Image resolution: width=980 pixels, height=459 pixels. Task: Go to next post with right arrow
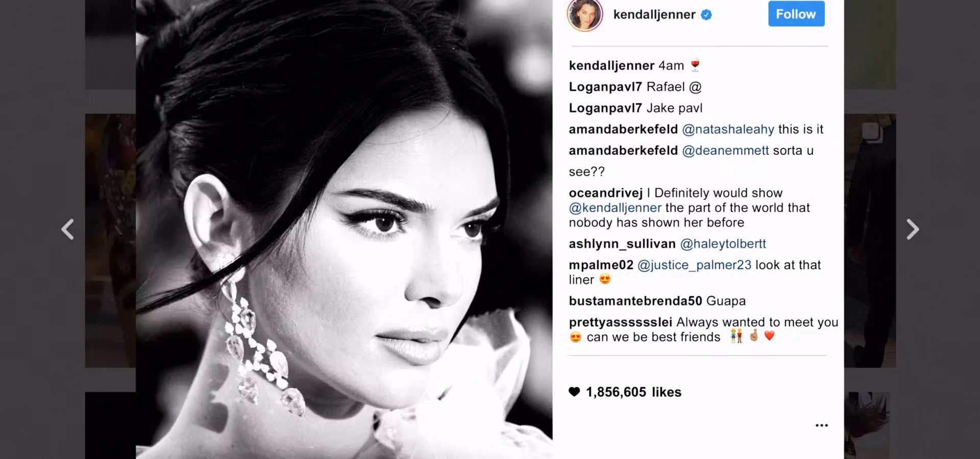[912, 229]
